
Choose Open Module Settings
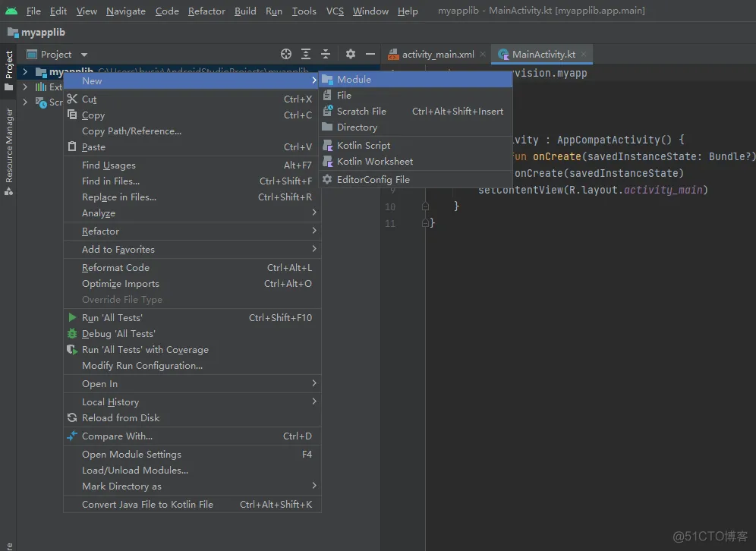pyautogui.click(x=192, y=454)
